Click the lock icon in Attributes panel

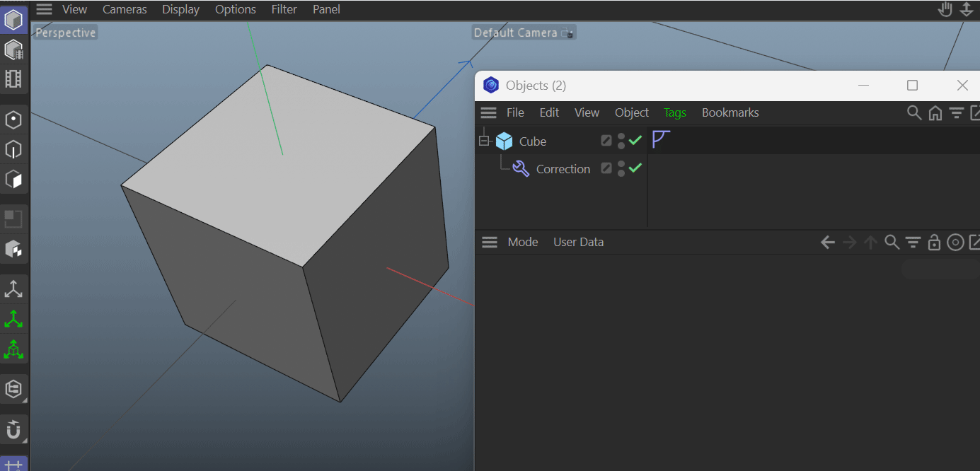tap(934, 243)
